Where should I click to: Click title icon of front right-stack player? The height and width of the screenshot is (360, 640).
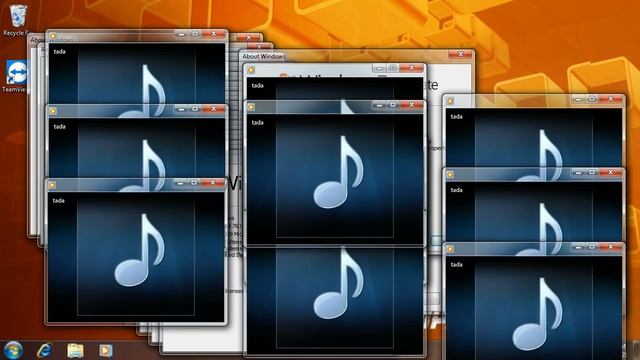[x=450, y=249]
